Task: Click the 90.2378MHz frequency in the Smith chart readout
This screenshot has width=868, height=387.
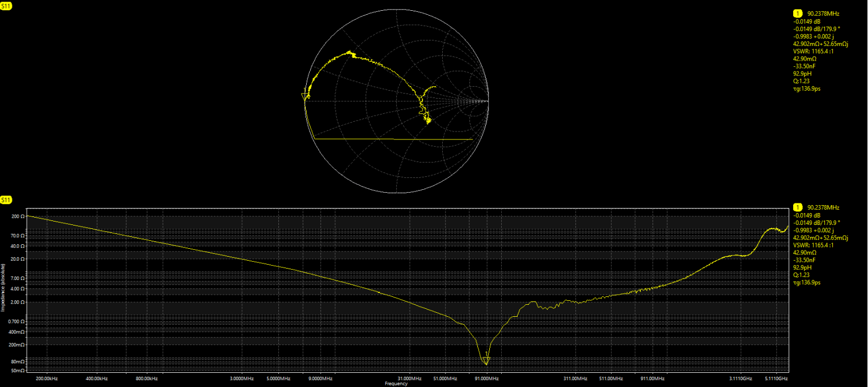Action: (823, 14)
